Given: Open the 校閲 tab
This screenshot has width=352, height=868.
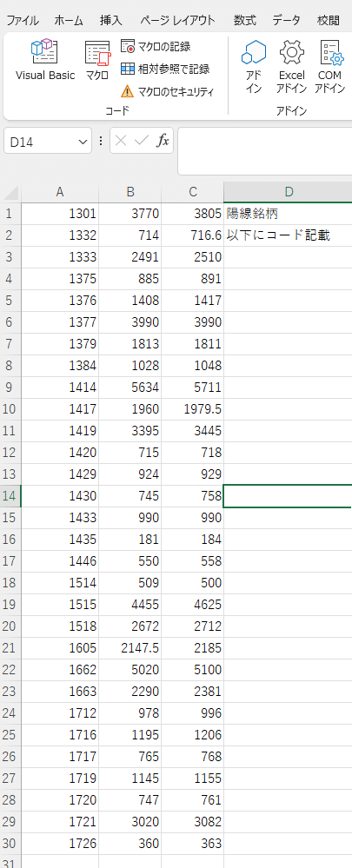Looking at the screenshot, I should (329, 21).
